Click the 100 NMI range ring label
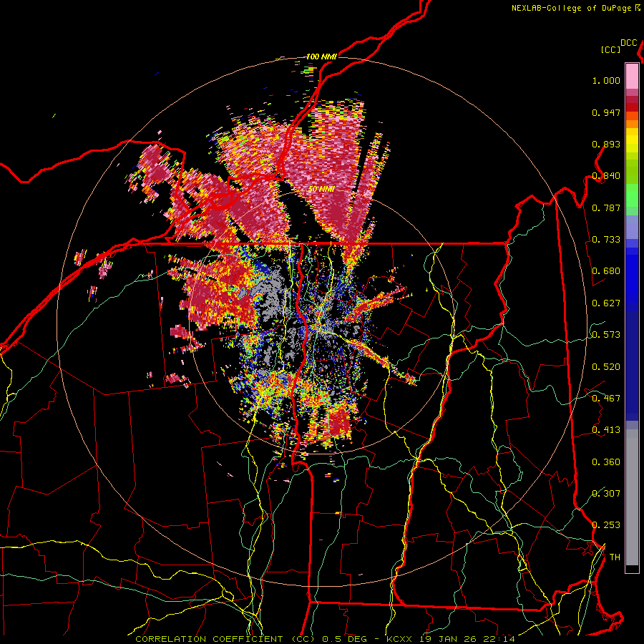Screen dimensions: 644x644 (321, 57)
